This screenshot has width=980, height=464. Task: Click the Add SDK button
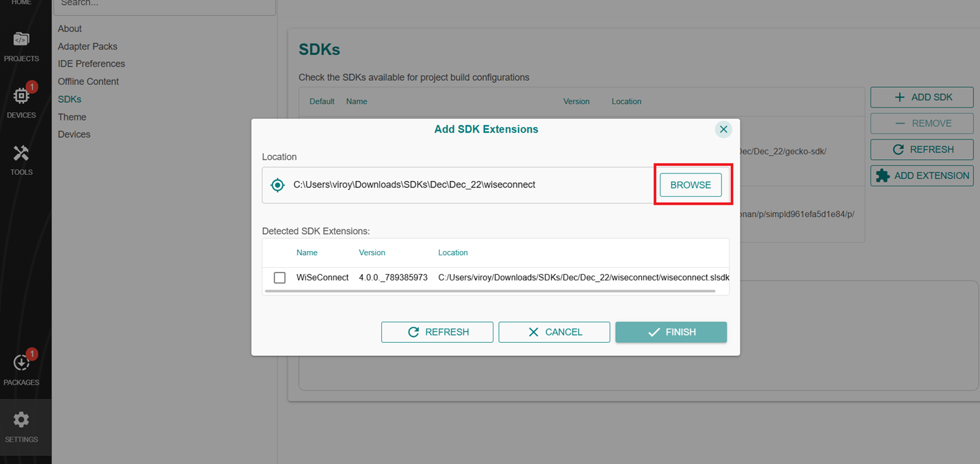tap(922, 97)
